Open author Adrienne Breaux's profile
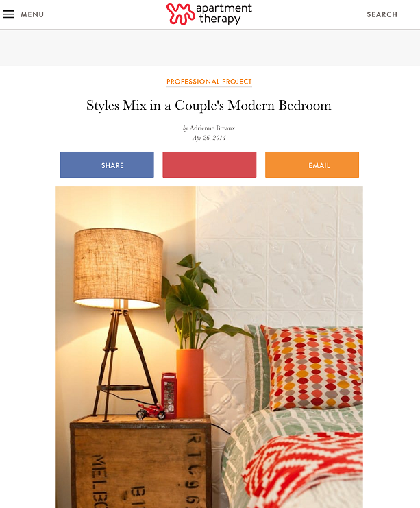 (x=212, y=128)
